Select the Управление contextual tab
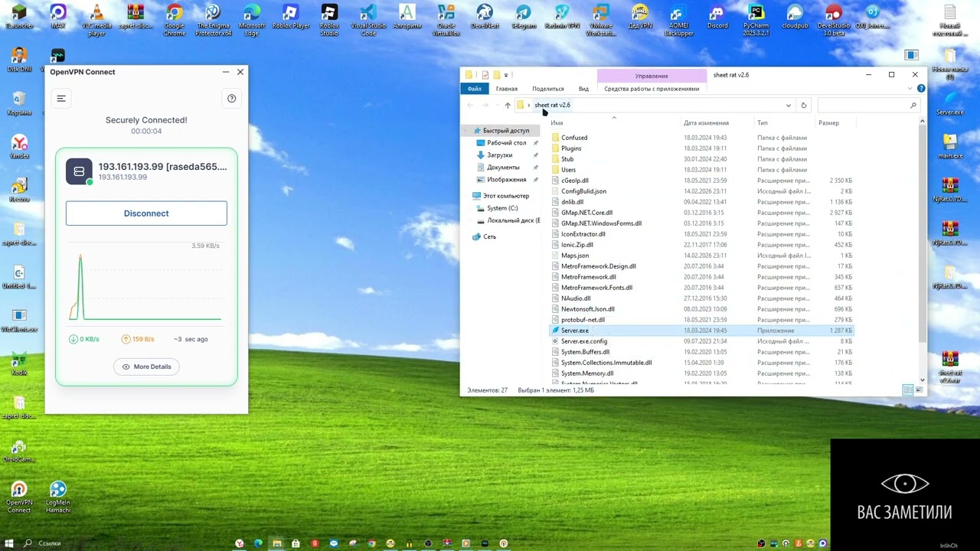 tap(652, 76)
